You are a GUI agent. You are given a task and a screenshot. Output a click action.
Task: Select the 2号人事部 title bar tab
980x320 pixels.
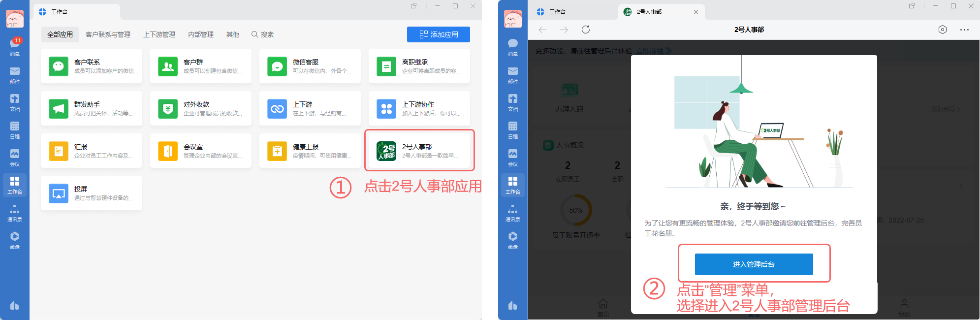pos(661,12)
